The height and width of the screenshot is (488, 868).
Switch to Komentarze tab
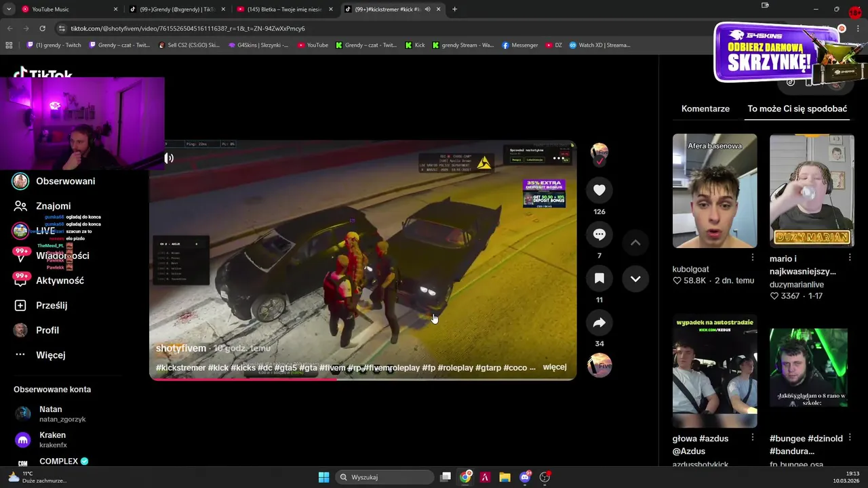pos(705,108)
